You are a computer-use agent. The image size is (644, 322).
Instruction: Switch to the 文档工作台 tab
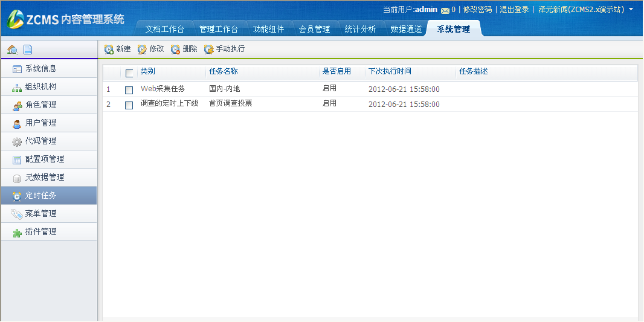click(x=164, y=29)
